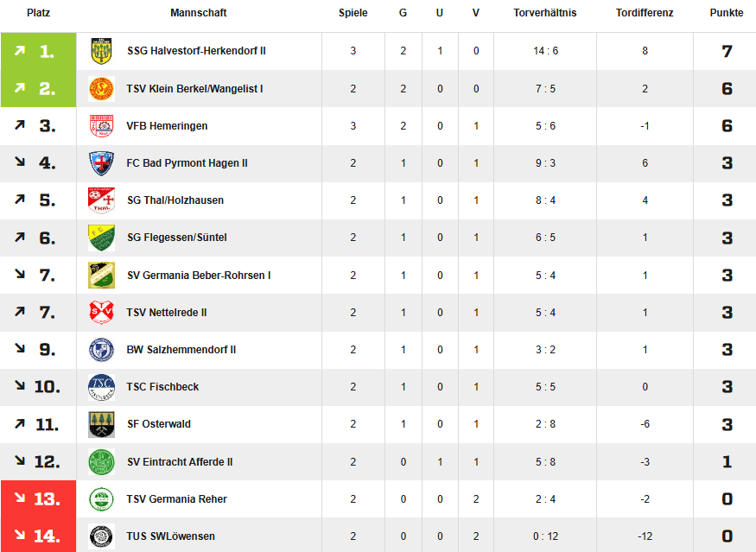Click the TSV Klein Berkel/Wangelist I crest
Viewport: 756px width, 552px height.
point(101,89)
